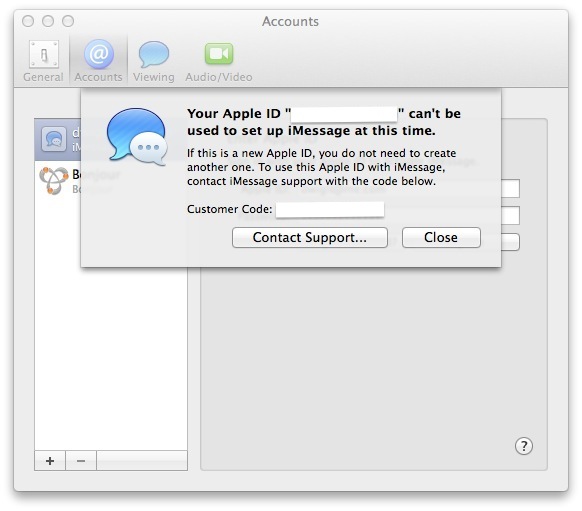Minimize the Accounts window
Screen dimensions: 582x511
click(48, 21)
